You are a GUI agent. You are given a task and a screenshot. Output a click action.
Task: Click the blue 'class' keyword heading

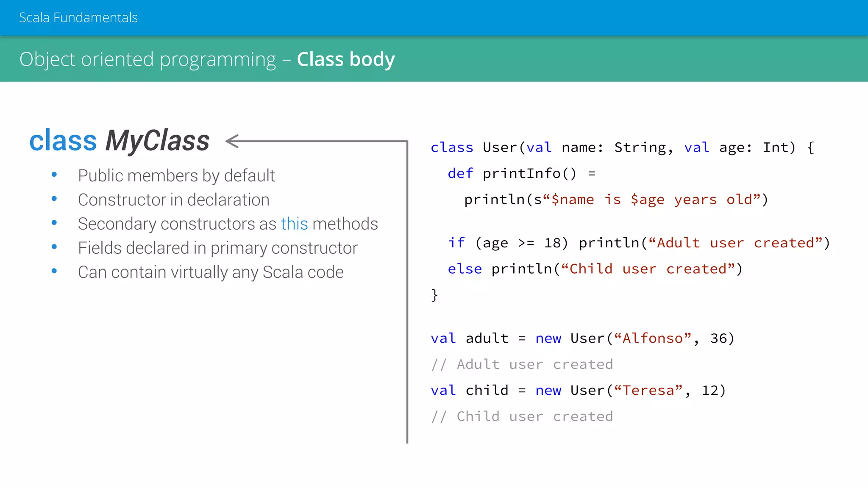63,141
